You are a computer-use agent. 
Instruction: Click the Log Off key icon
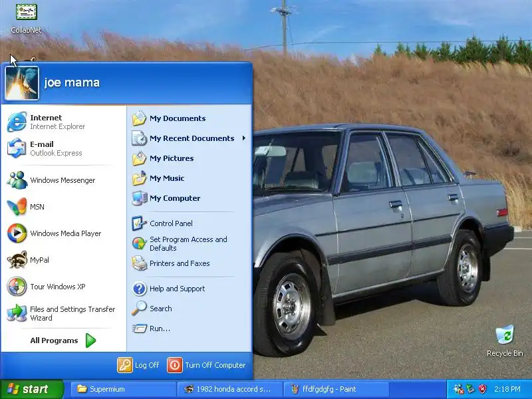pyautogui.click(x=125, y=365)
